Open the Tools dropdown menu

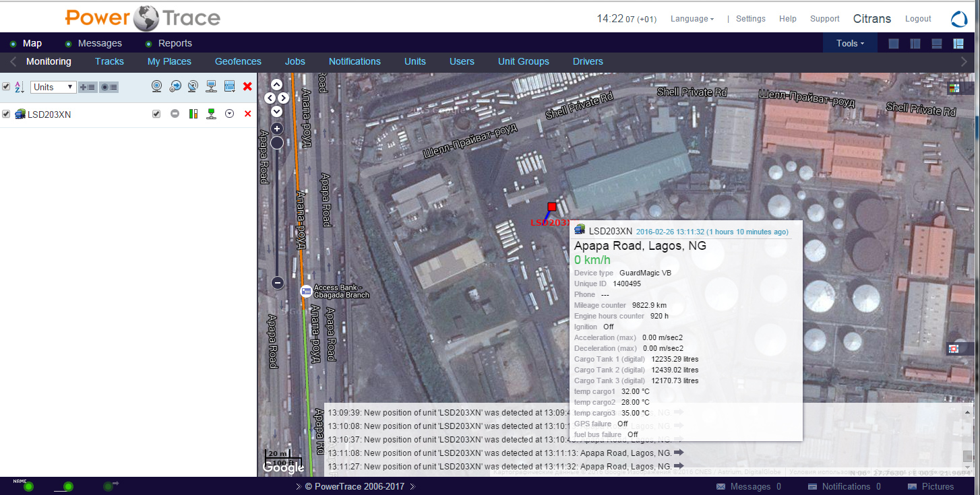(x=850, y=43)
